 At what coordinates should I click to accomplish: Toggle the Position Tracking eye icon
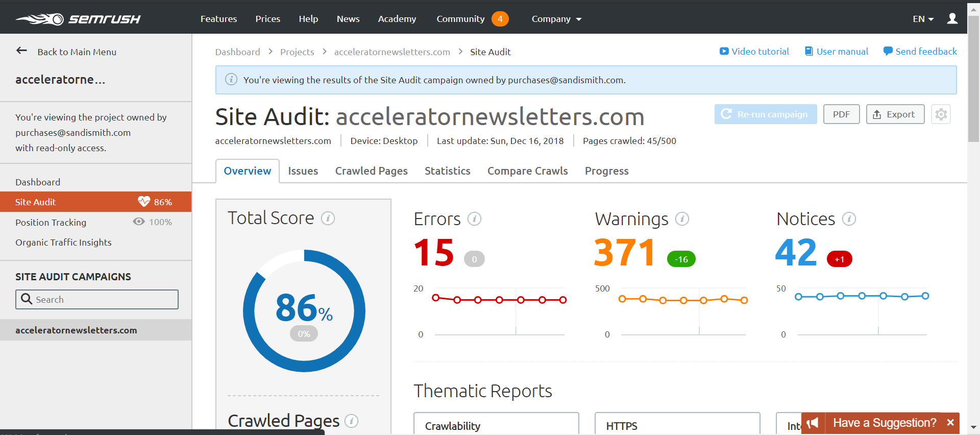139,222
